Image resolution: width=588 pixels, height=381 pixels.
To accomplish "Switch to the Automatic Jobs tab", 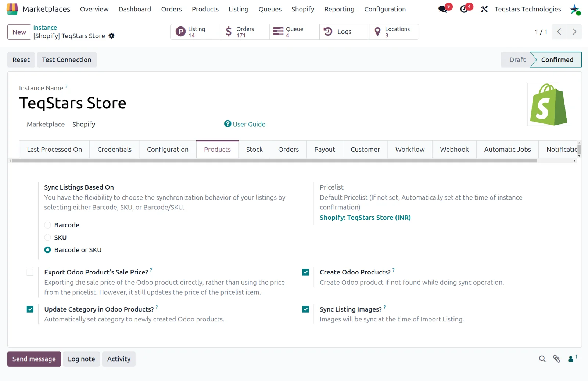I will [508, 150].
